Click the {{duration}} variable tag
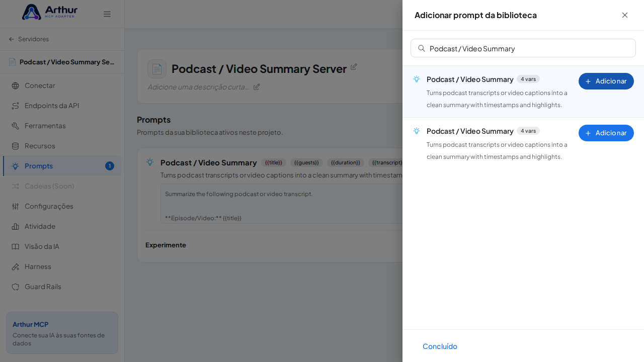The height and width of the screenshot is (362, 644). click(x=346, y=162)
